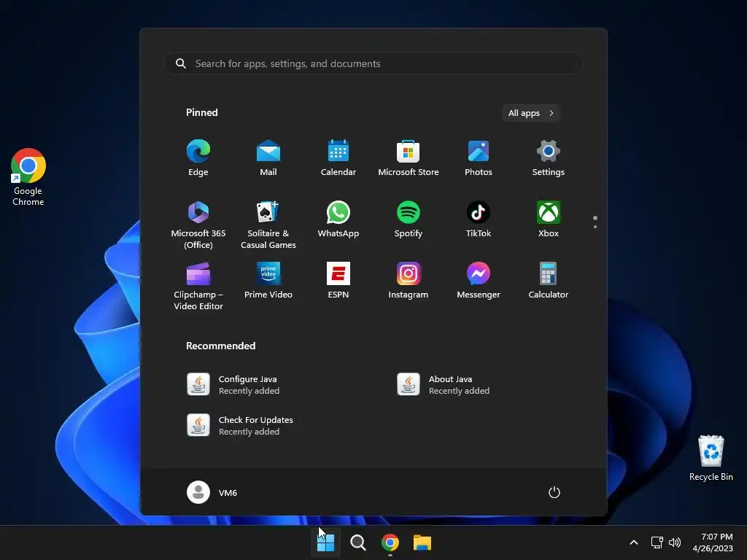Launch Instagram

409,281
